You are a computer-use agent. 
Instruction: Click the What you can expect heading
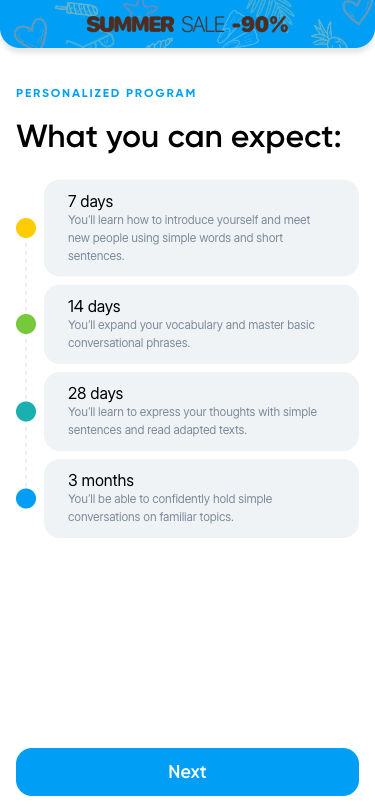coord(179,137)
